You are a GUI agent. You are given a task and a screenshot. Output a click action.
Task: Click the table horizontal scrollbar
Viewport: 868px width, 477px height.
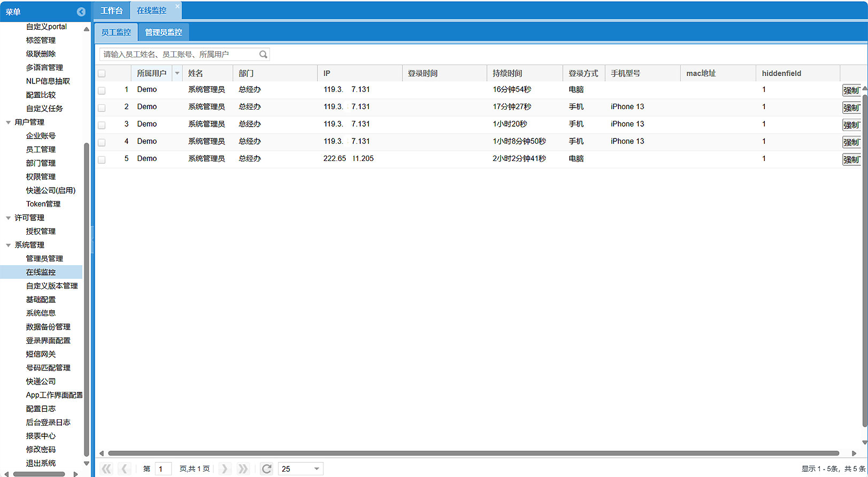(x=474, y=453)
